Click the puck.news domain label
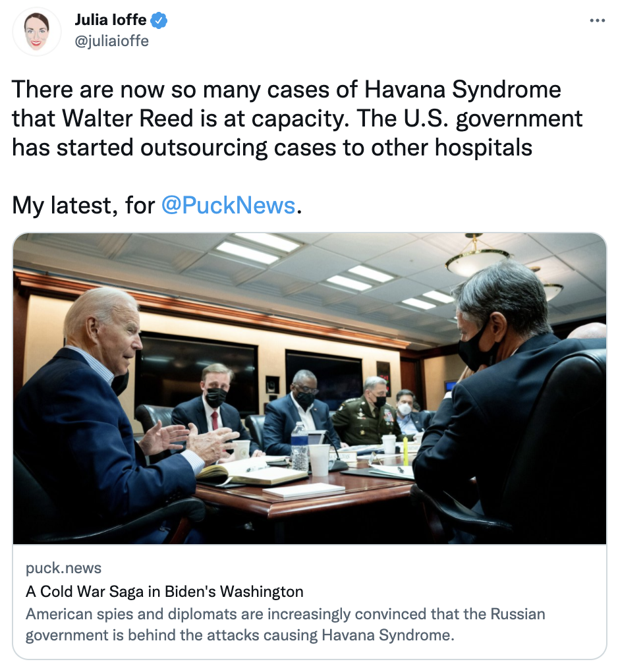The width and height of the screenshot is (618, 672). click(x=63, y=568)
